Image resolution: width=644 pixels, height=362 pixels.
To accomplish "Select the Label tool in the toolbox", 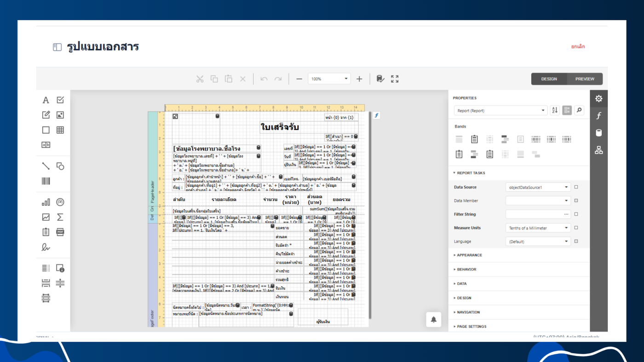I will click(x=46, y=100).
